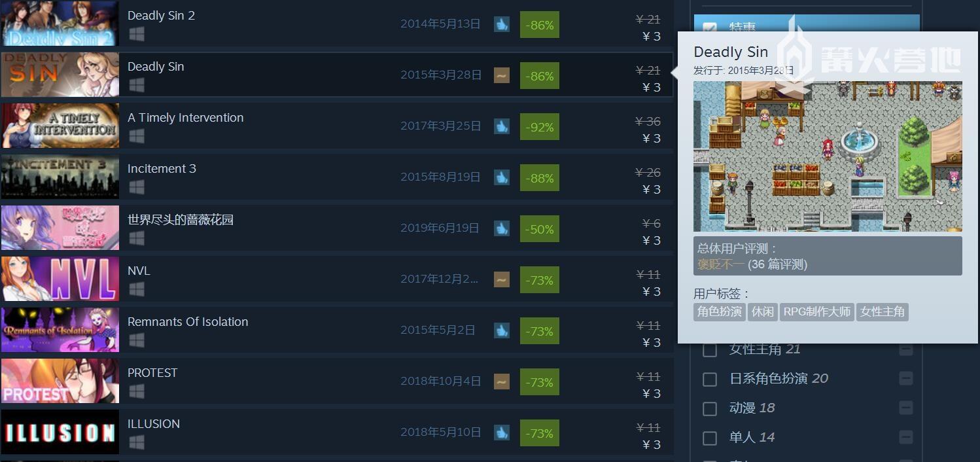Open the 世界尽头的蔷薇花园 game listing
The width and height of the screenshot is (980, 462).
click(181, 220)
